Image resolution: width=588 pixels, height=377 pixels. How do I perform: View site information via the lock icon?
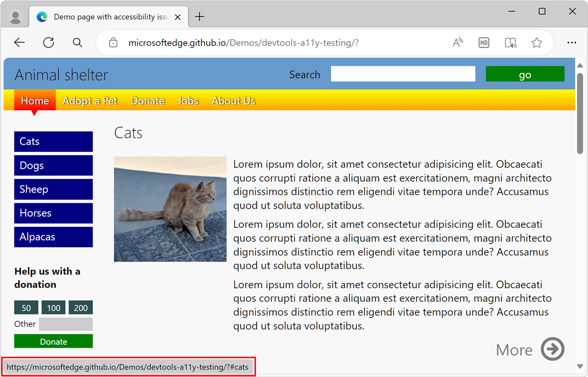pos(113,42)
